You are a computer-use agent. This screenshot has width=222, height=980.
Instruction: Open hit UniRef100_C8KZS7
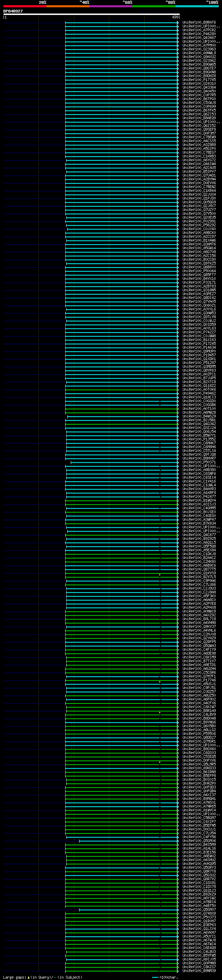point(199,967)
